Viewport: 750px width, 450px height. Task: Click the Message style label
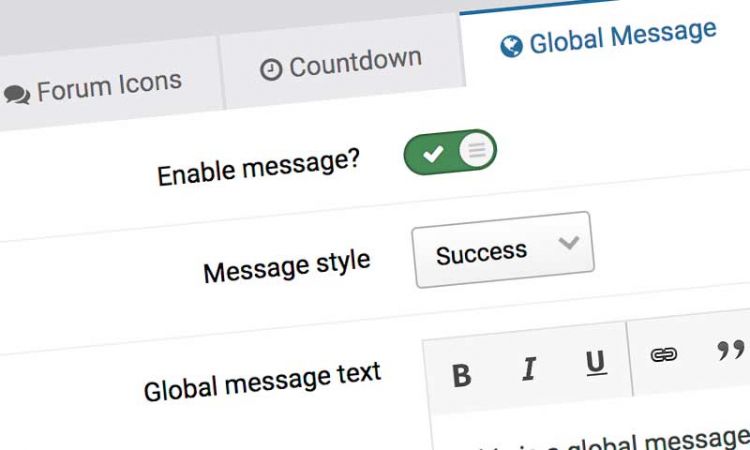[x=287, y=266]
